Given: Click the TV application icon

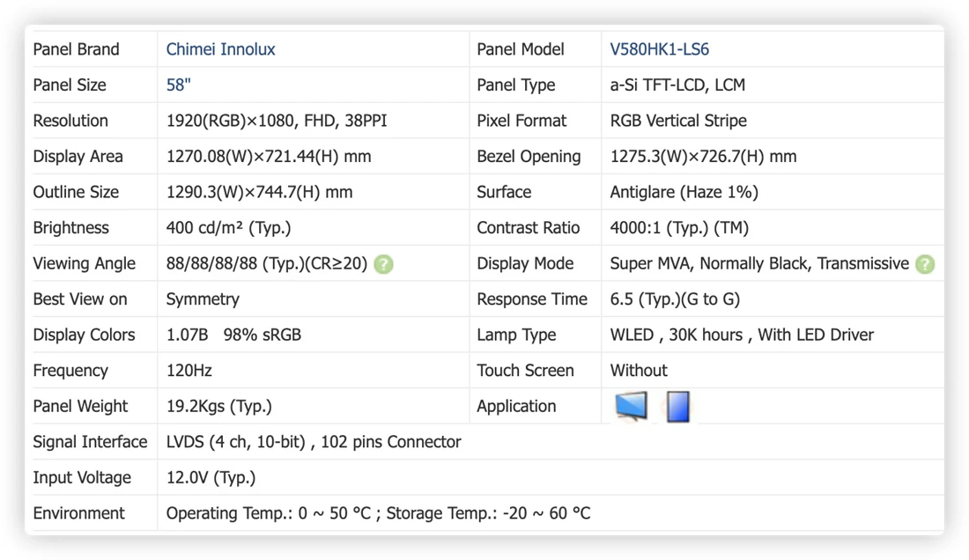Looking at the screenshot, I should click(631, 406).
